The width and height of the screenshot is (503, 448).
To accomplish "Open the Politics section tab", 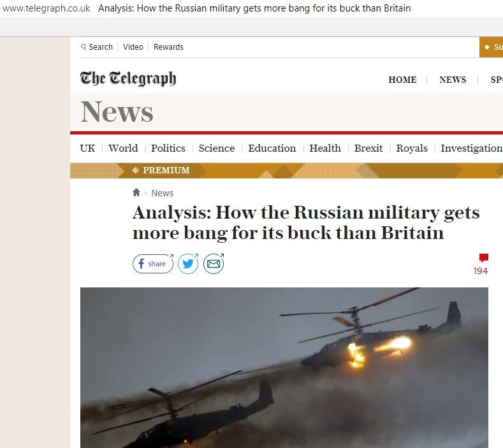I will tap(168, 148).
